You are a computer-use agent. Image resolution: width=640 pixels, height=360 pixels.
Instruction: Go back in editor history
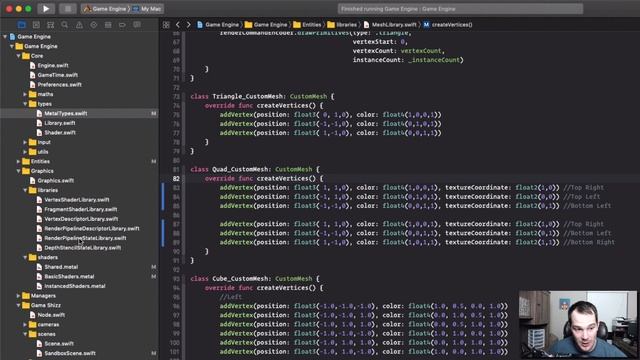pos(178,25)
